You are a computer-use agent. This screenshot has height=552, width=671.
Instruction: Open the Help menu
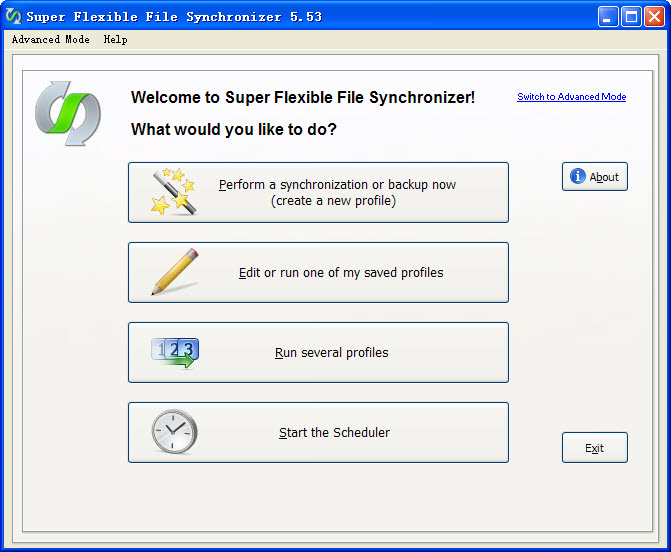115,40
